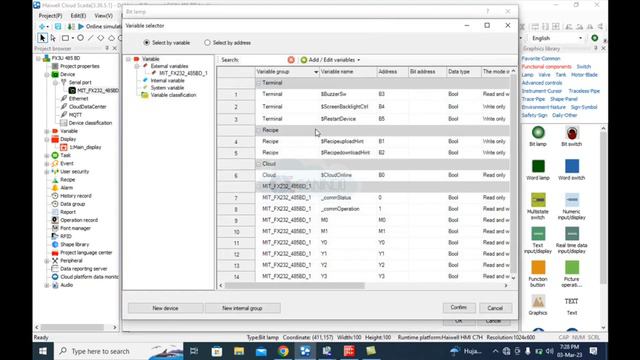Open Recipe in Project Browser
640x360 pixels.
tap(67, 180)
